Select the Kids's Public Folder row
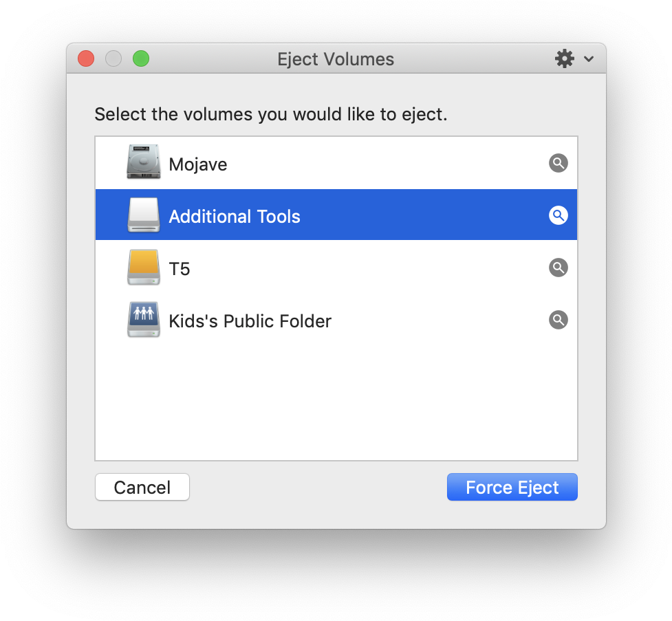 click(x=336, y=320)
